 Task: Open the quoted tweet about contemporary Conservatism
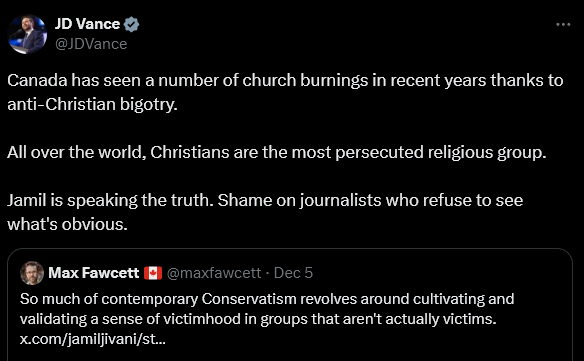pyautogui.click(x=290, y=305)
